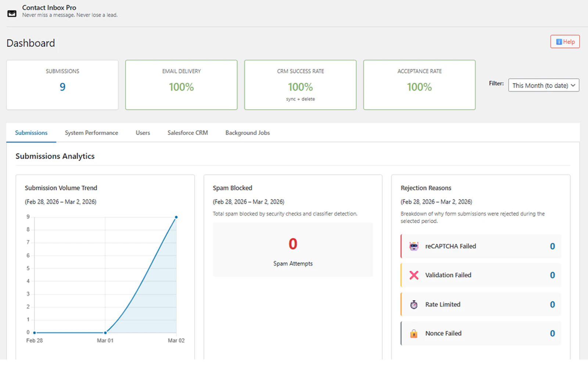Switch to the System Performance tab

[92, 133]
